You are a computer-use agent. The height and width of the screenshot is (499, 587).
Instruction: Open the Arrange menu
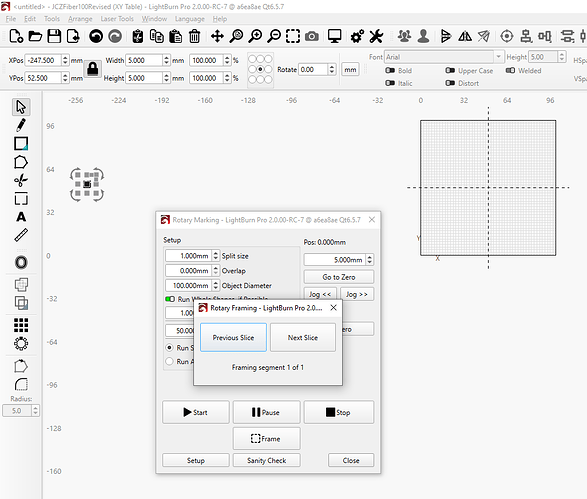tap(80, 19)
